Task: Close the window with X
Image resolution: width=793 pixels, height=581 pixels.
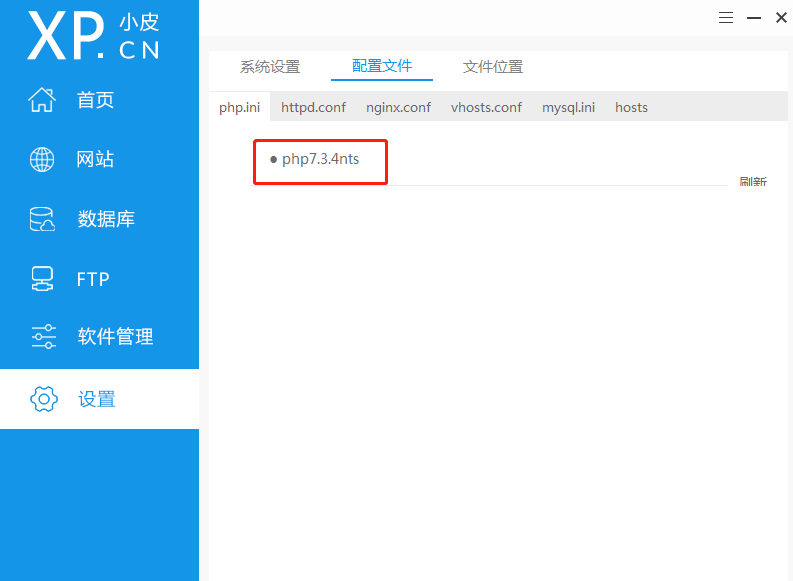Action: [x=781, y=18]
